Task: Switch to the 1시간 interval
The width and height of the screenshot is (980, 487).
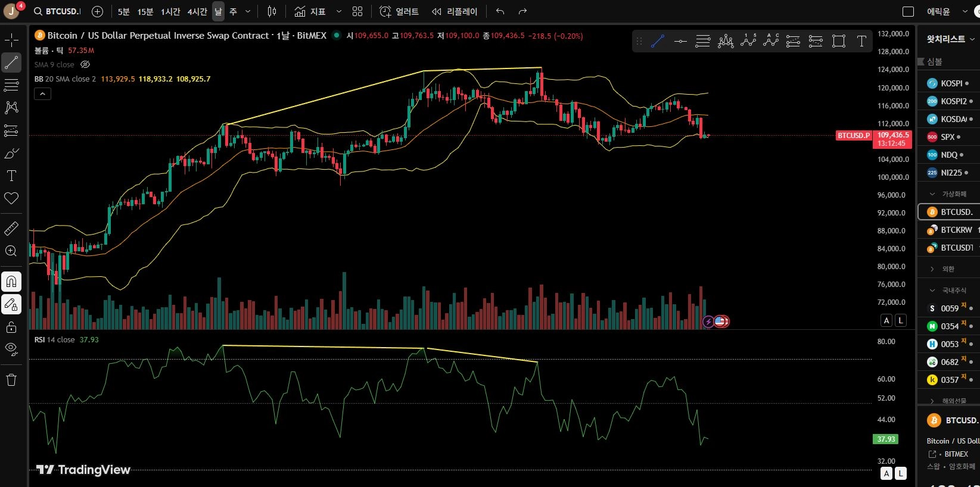Action: [170, 11]
